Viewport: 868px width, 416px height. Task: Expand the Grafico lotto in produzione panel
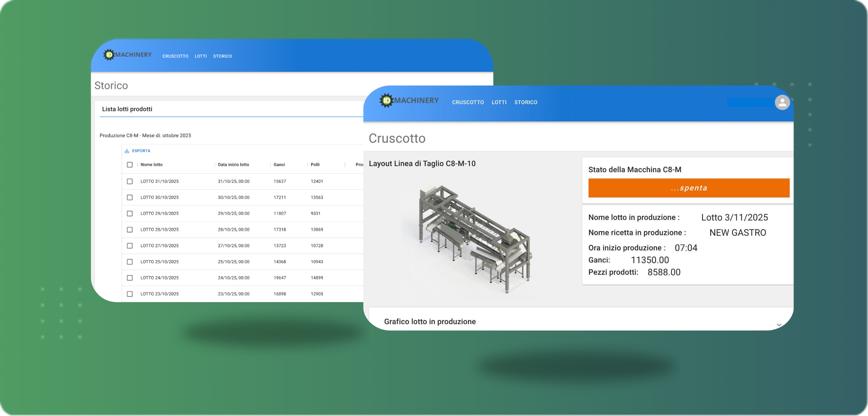pos(778,325)
